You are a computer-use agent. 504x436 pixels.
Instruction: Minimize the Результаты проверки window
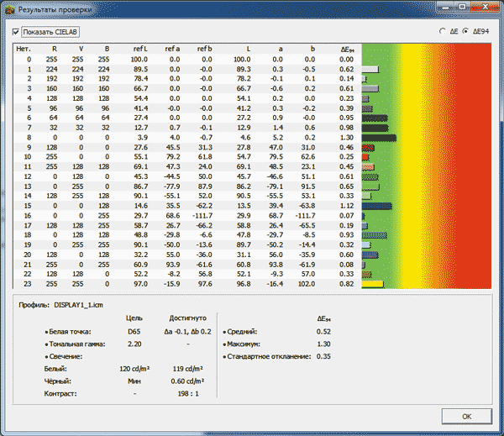click(445, 7)
